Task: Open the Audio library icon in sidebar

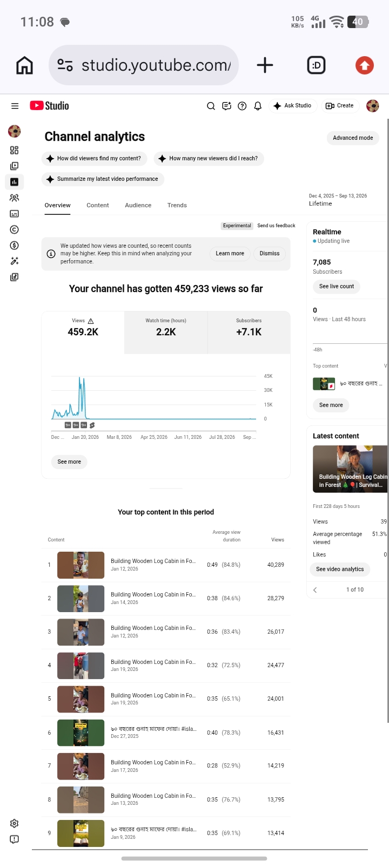Action: point(15,277)
